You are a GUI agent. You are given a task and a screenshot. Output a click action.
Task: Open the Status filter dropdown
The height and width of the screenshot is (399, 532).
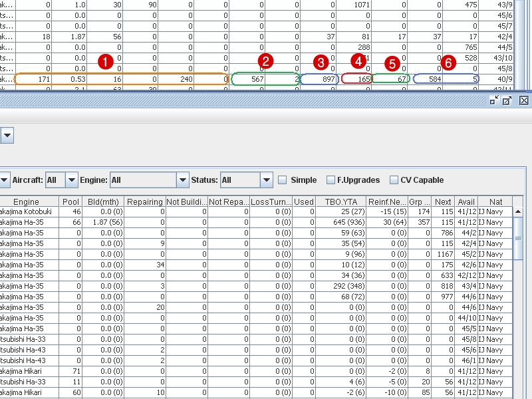click(267, 180)
